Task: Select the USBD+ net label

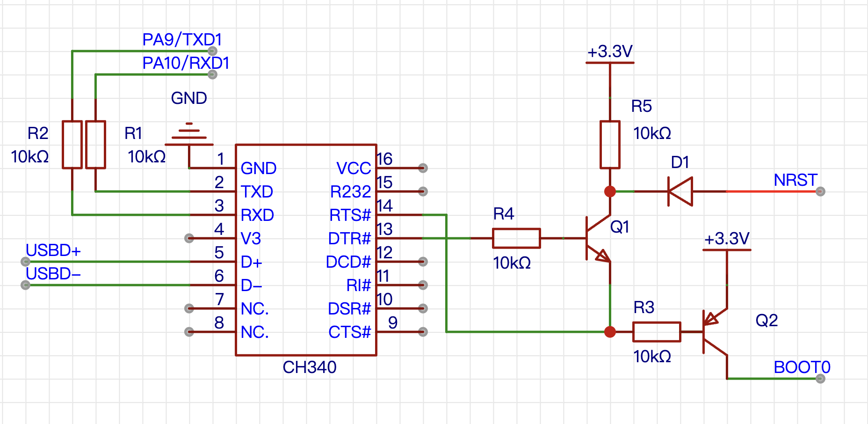Action: pos(53,250)
